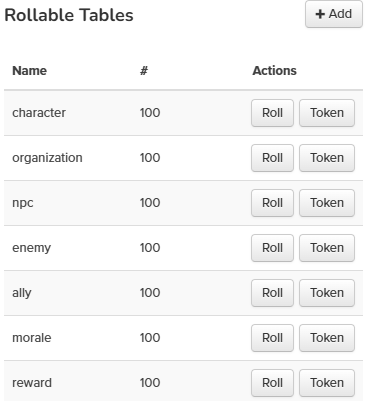Click Token for the ally table
Screen dimensions: 366x401
click(x=327, y=293)
